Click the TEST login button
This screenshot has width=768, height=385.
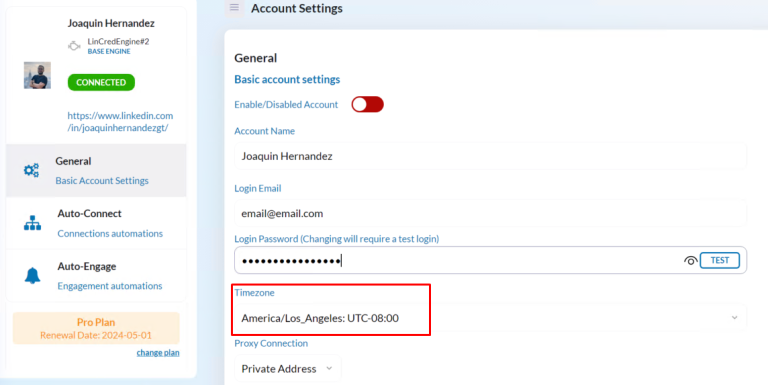[x=720, y=260]
